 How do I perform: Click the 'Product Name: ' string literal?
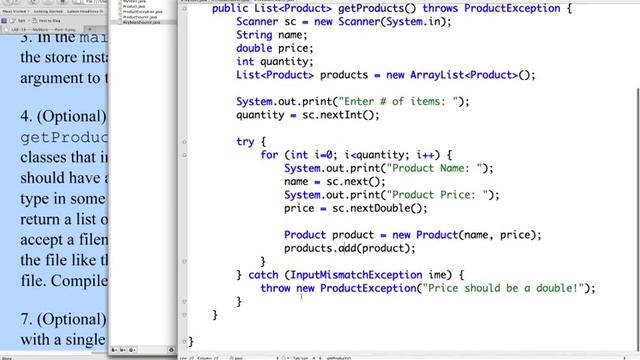[x=434, y=168]
